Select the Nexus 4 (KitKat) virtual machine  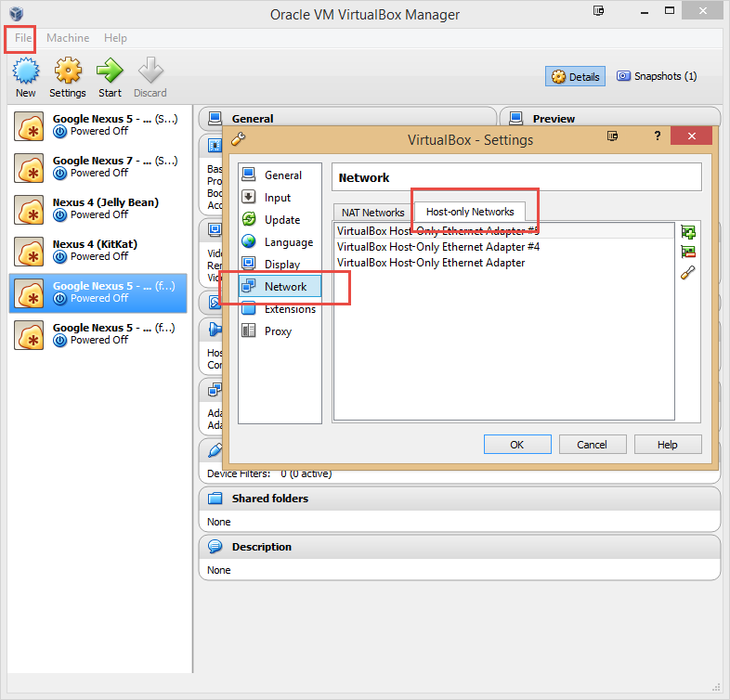(98, 252)
